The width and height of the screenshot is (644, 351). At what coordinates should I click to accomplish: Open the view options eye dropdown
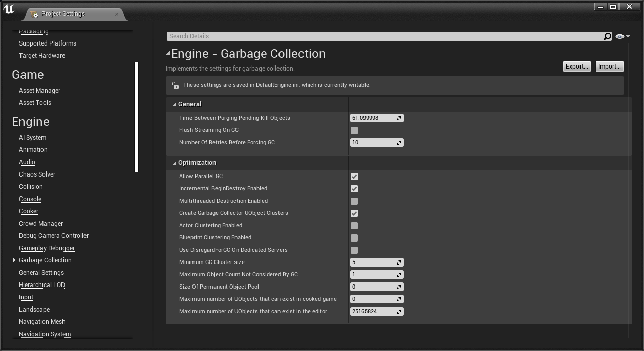pyautogui.click(x=623, y=36)
